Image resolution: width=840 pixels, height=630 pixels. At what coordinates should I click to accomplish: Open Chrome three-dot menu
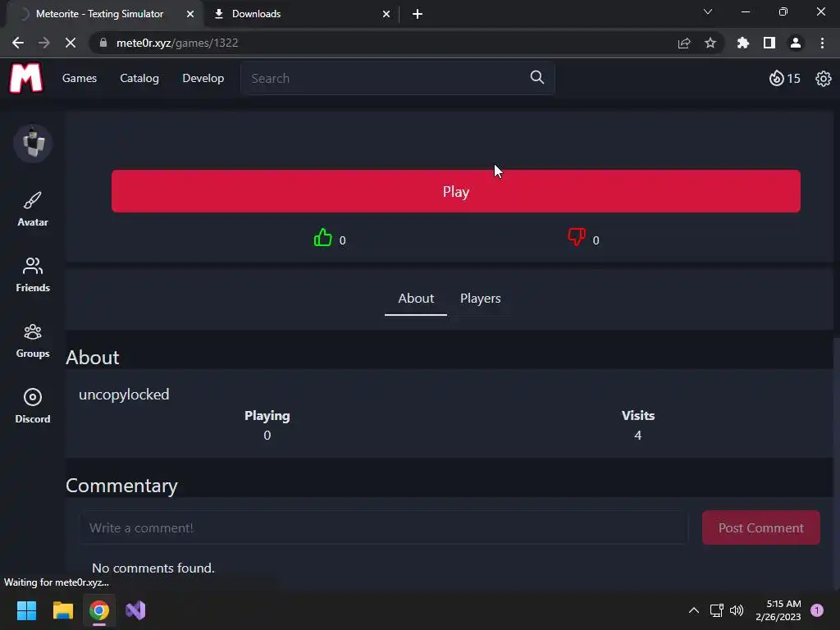pos(822,43)
